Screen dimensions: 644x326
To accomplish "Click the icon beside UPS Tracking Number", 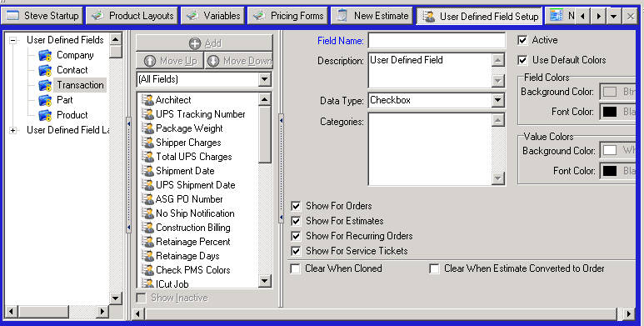I will [x=147, y=114].
